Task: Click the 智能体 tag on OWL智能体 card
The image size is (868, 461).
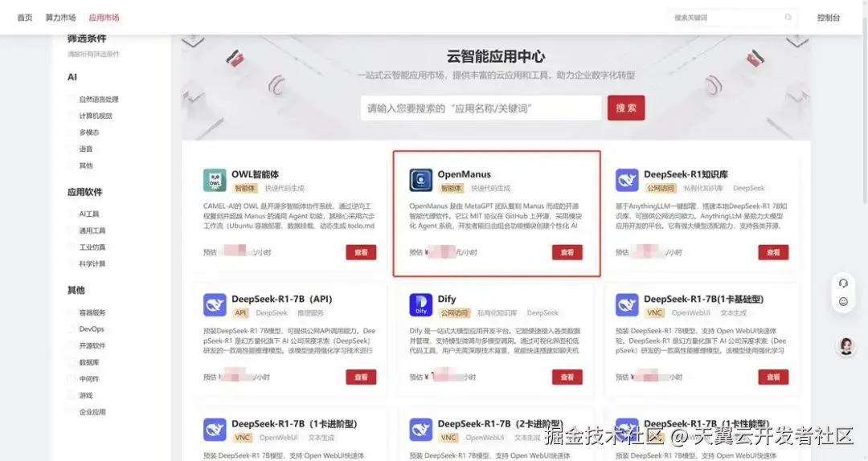Action: (x=244, y=188)
